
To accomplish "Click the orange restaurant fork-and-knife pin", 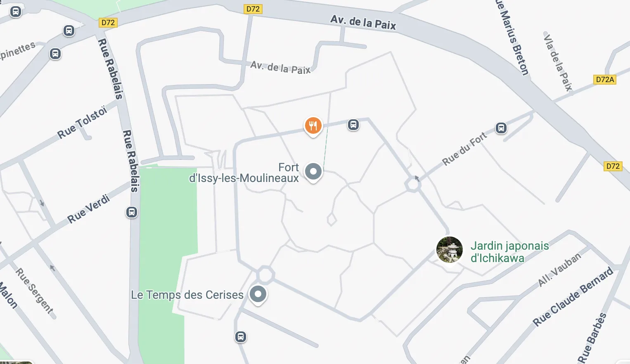I will click(x=313, y=126).
